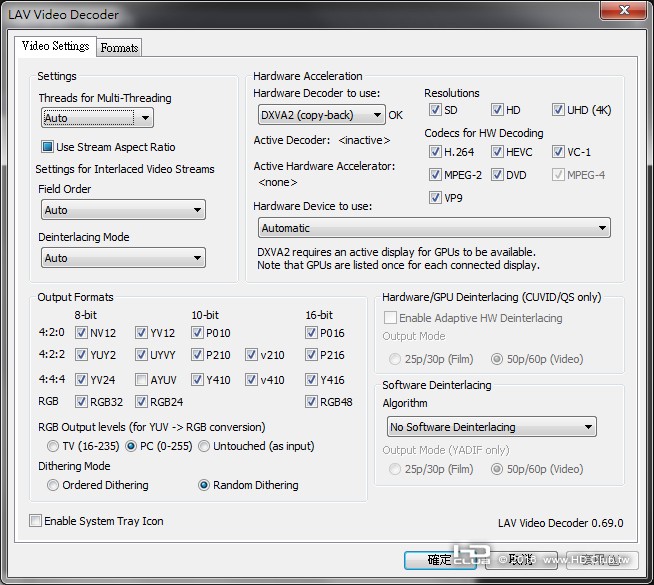Toggle P016 output format checkbox

click(x=311, y=332)
